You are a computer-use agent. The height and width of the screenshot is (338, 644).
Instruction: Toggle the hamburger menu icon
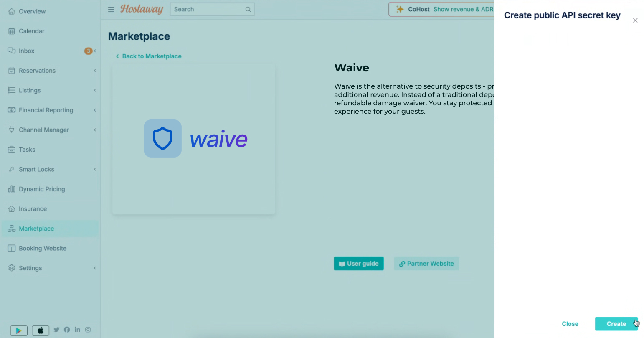tap(111, 9)
